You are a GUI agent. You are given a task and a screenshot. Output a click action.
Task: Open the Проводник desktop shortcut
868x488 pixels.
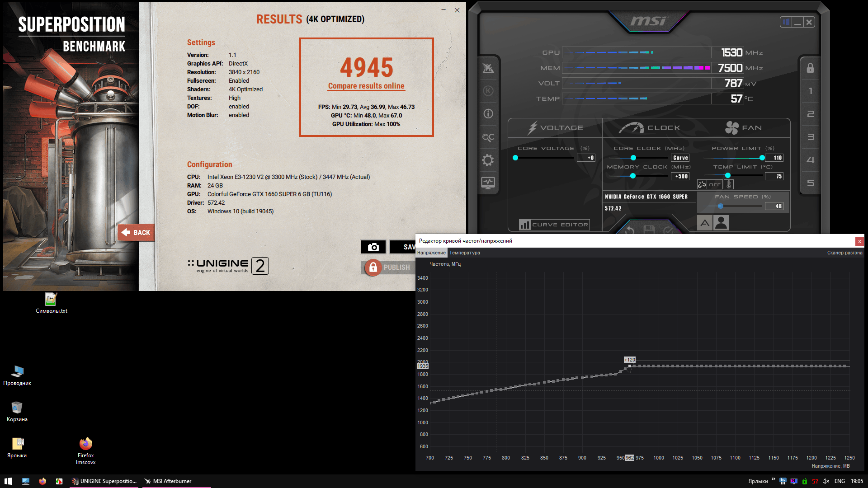17,375
